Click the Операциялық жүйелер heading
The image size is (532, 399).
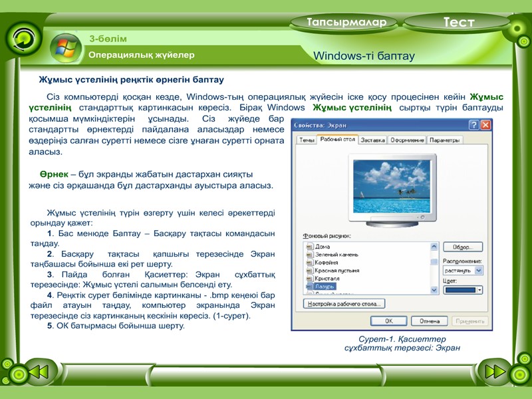pyautogui.click(x=142, y=55)
